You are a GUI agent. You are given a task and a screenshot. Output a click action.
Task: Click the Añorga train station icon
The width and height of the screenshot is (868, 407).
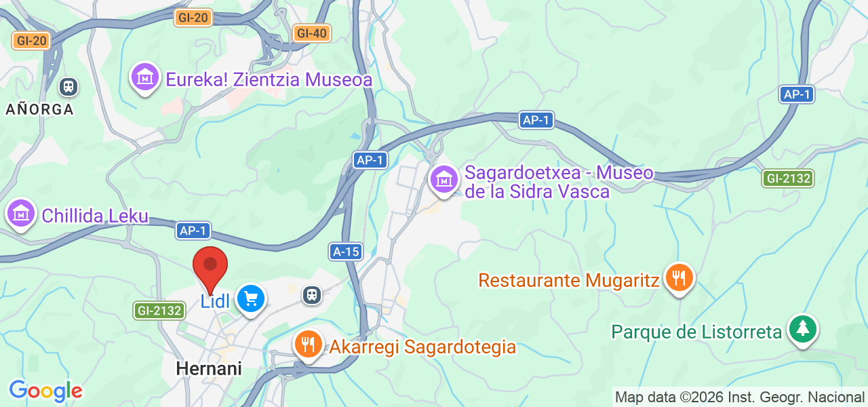tap(68, 86)
